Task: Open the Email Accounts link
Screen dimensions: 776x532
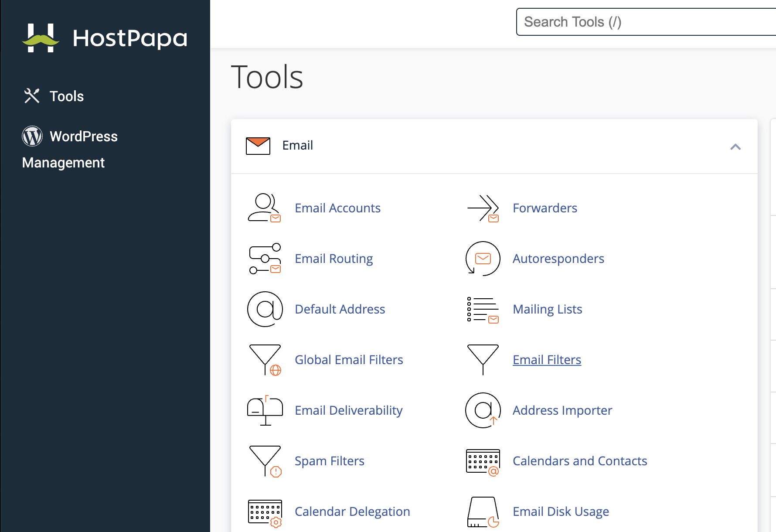Action: pos(337,208)
